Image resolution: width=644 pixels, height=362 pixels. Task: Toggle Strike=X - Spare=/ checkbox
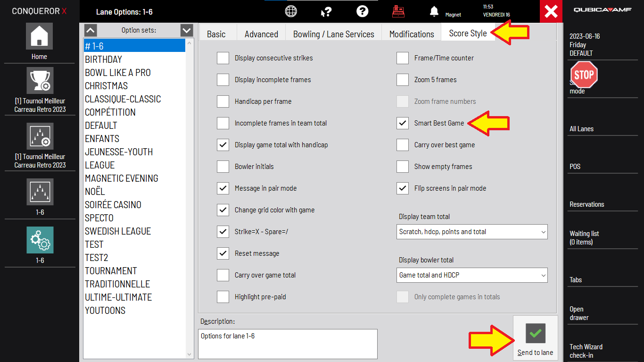[x=223, y=232]
